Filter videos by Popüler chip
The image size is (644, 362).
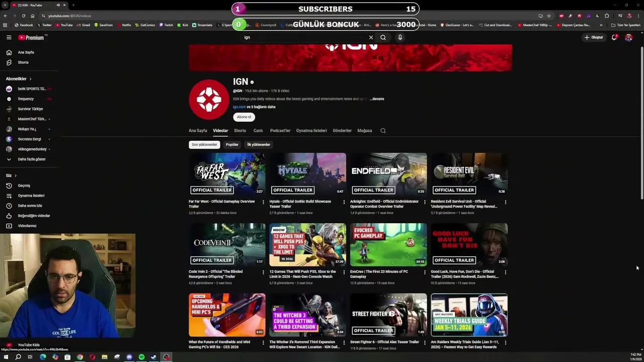click(232, 145)
